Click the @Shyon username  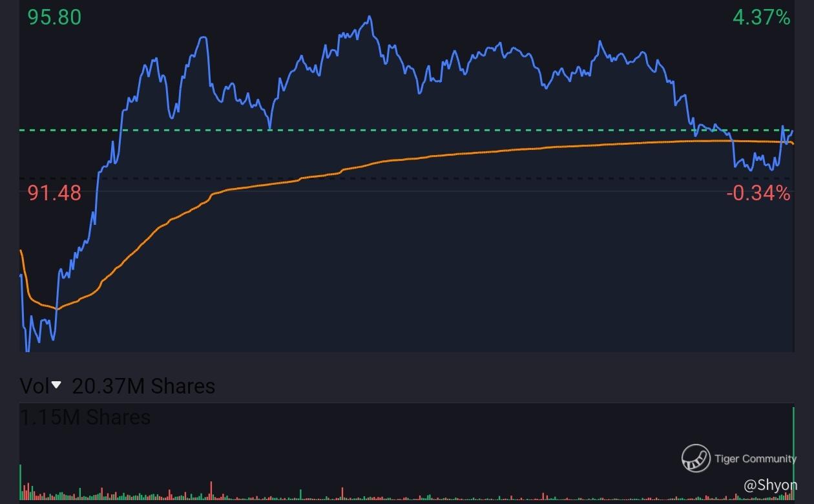pyautogui.click(x=770, y=485)
